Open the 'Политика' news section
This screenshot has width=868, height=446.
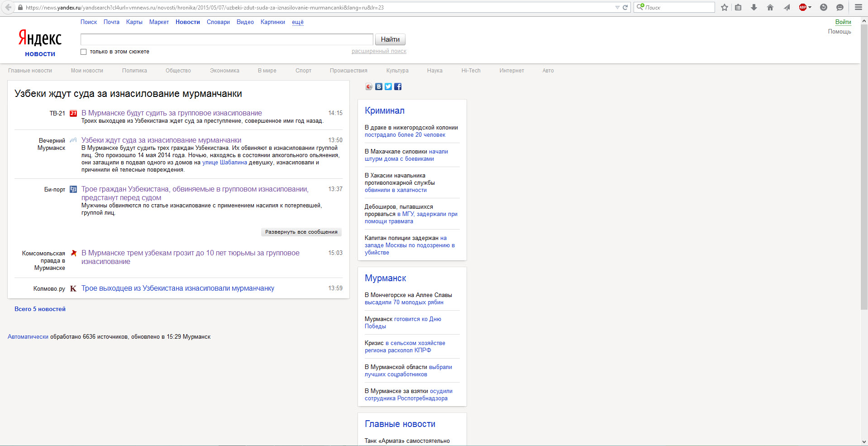tap(134, 71)
